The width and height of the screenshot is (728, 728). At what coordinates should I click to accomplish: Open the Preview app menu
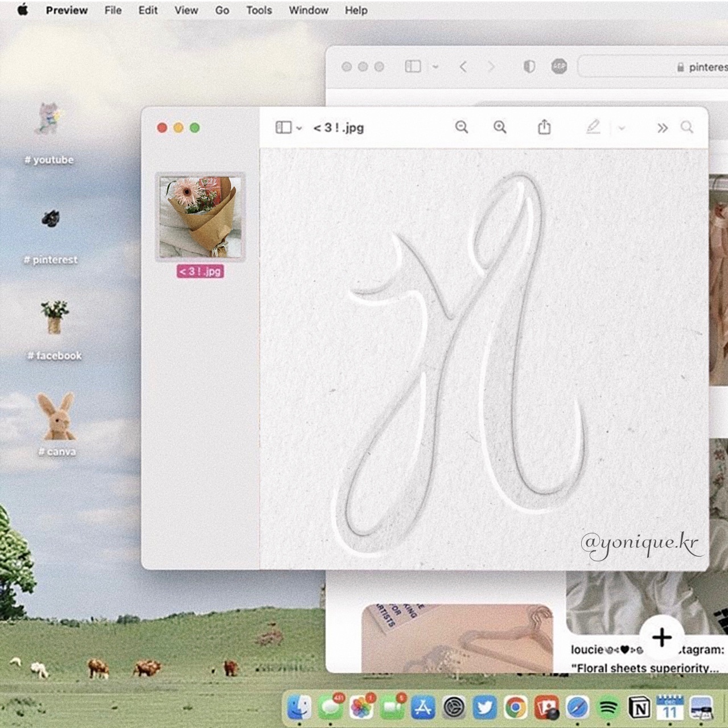[x=67, y=10]
